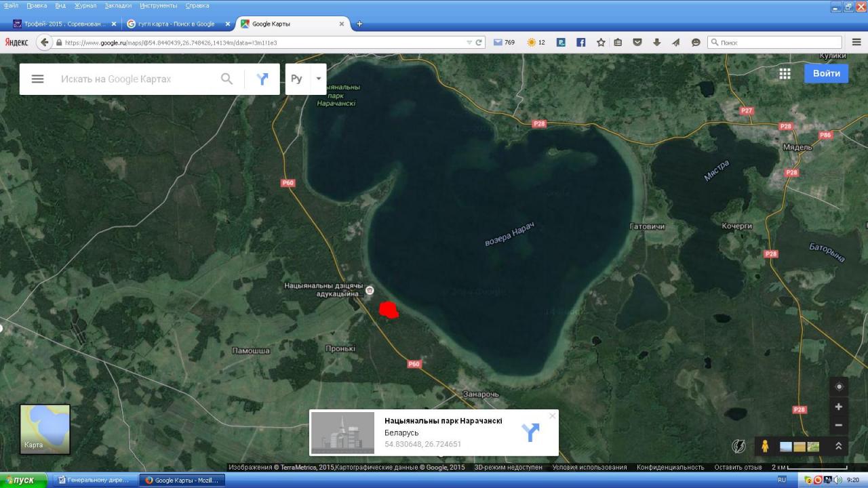Show my current location on map

click(839, 386)
